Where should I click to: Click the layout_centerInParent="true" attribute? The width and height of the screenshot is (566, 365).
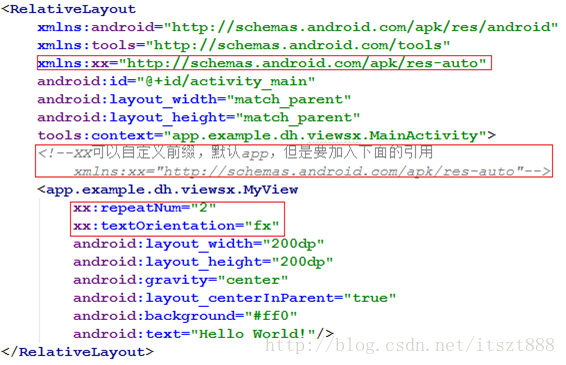tap(235, 298)
